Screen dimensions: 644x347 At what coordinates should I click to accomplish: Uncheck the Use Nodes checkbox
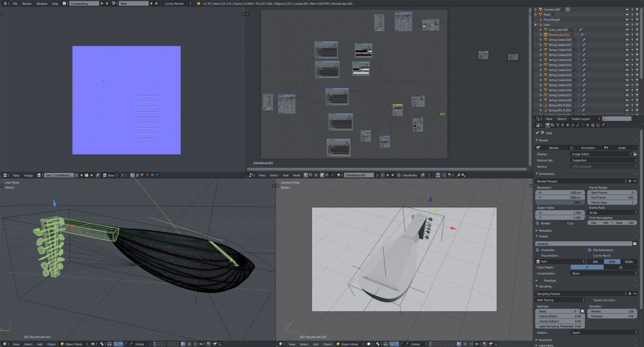pos(399,175)
